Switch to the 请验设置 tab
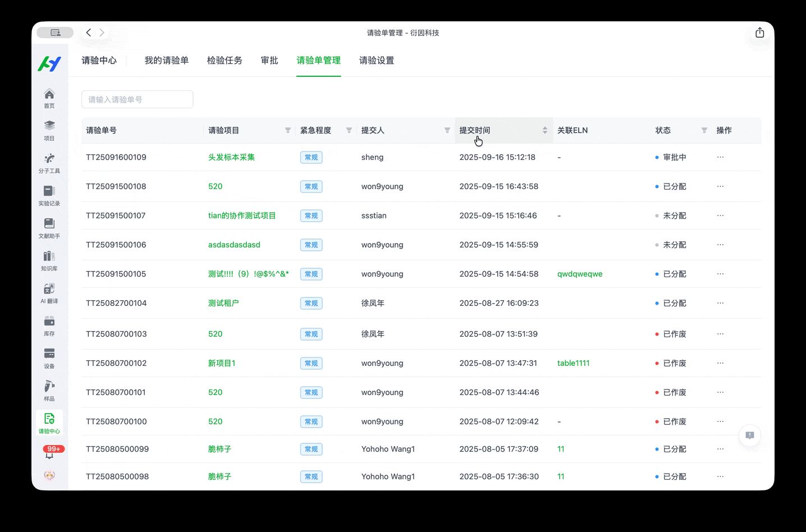Screen dimensions: 806x532 coord(376,61)
